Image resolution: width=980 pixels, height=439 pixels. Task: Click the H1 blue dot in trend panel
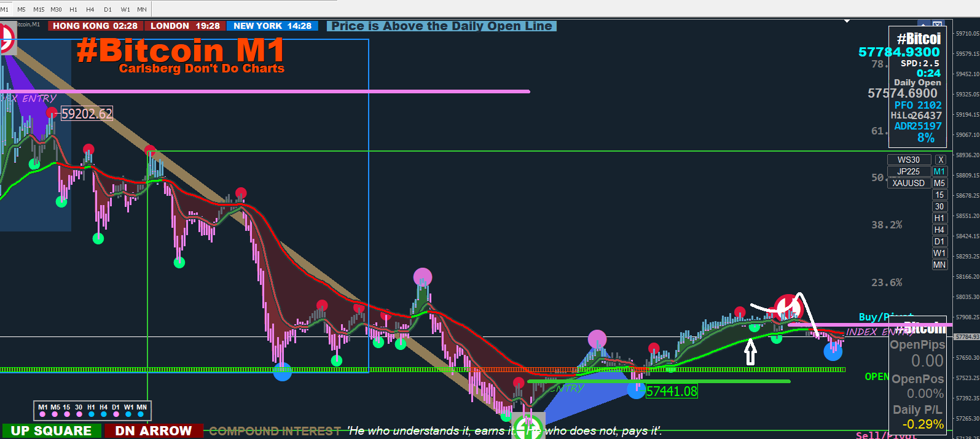(x=91, y=414)
